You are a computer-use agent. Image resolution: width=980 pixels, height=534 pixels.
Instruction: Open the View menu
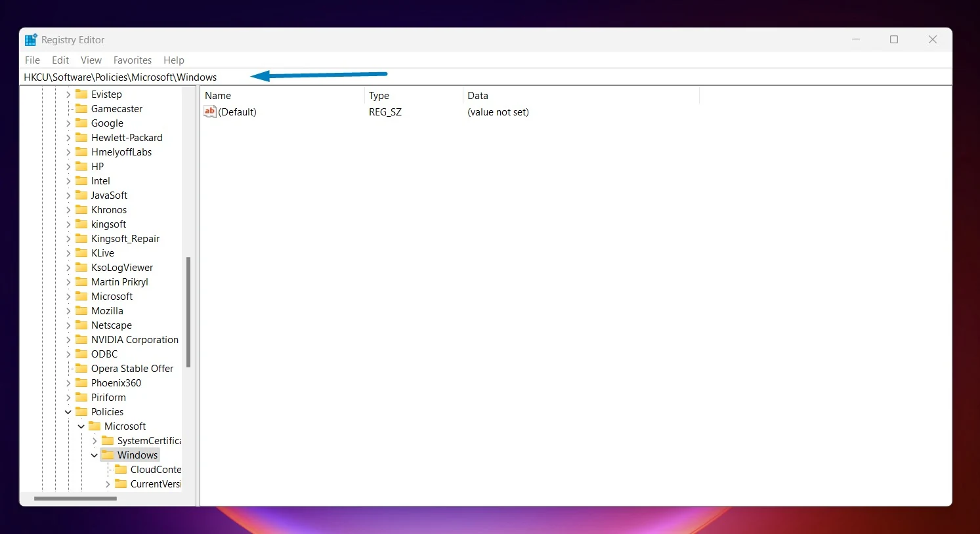click(x=91, y=60)
